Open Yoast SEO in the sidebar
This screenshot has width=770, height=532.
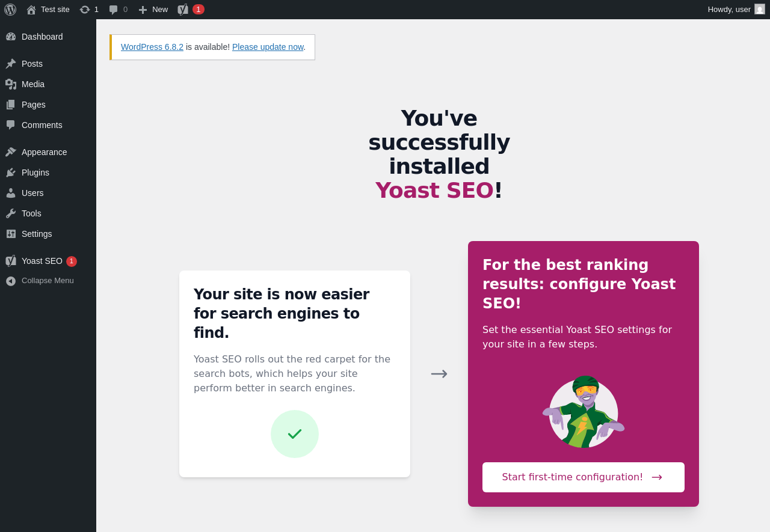(48, 261)
